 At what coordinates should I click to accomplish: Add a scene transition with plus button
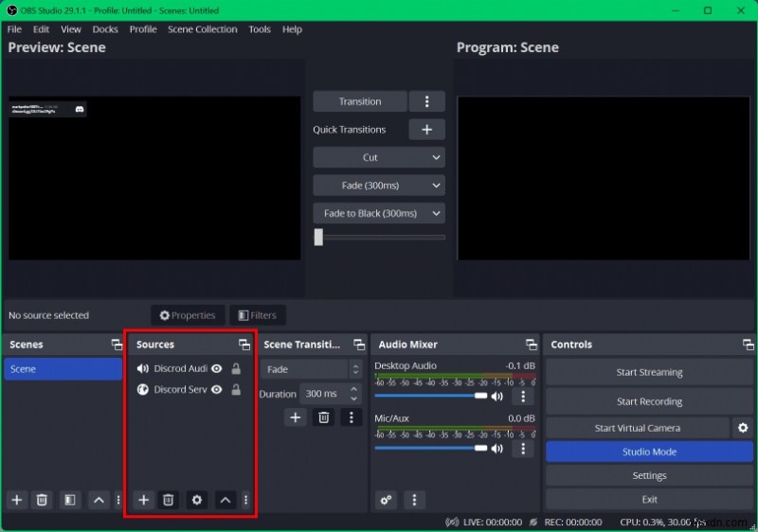296,417
